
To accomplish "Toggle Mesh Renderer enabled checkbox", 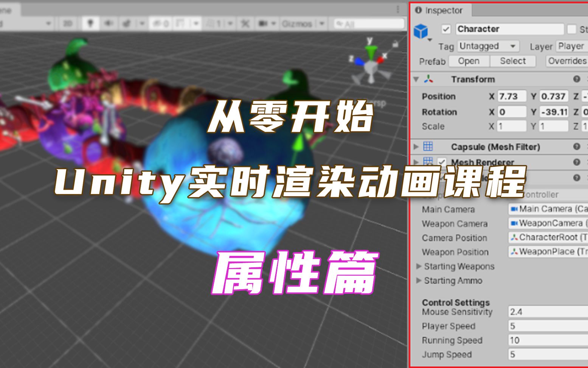I will tap(441, 162).
